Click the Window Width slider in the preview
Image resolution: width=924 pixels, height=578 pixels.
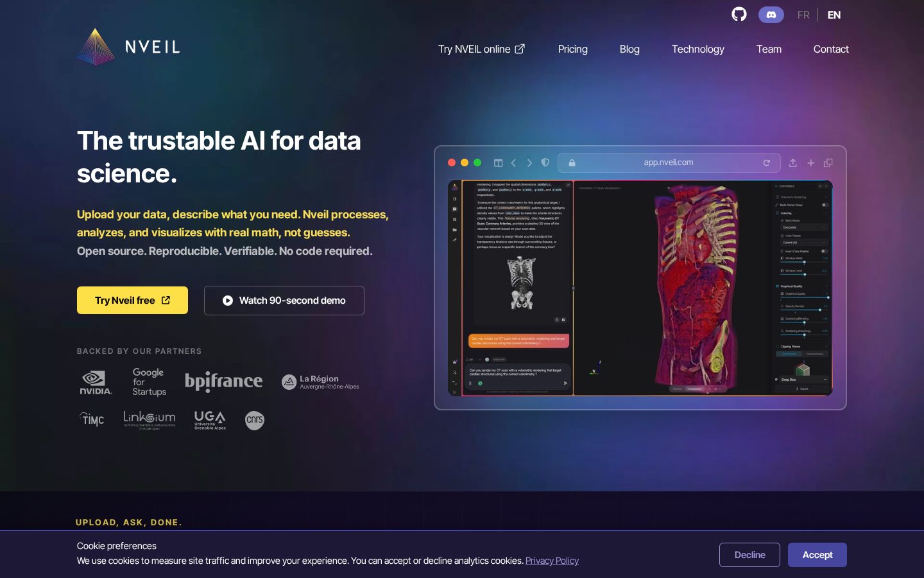coord(804,262)
